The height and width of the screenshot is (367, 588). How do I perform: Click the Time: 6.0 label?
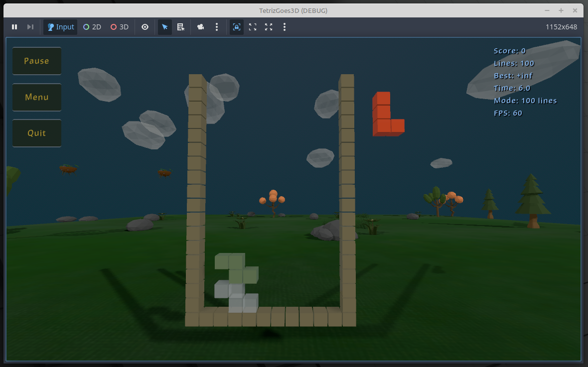(512, 88)
